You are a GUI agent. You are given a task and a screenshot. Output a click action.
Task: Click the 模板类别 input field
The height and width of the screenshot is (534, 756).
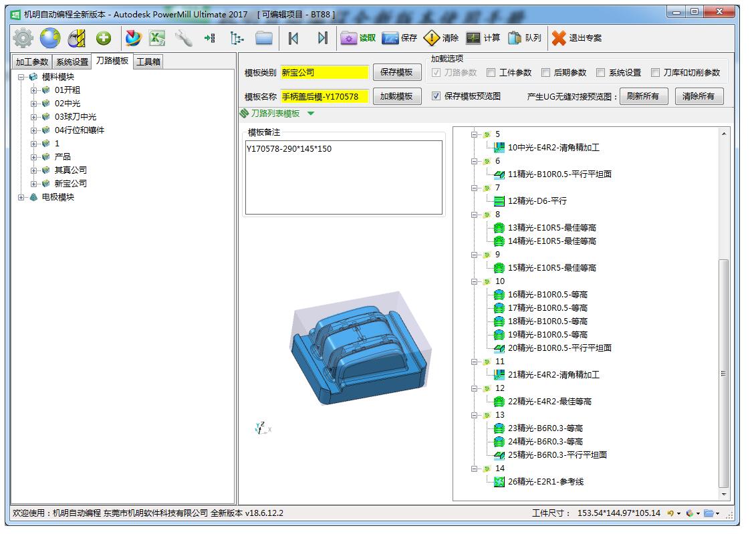tap(324, 72)
